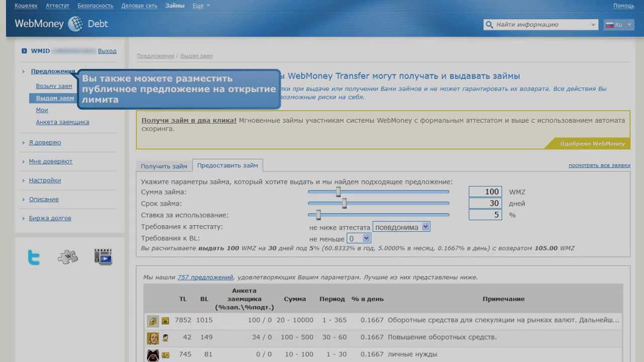Click the Период column header
Screen dimensions: 644x362
click(332, 299)
